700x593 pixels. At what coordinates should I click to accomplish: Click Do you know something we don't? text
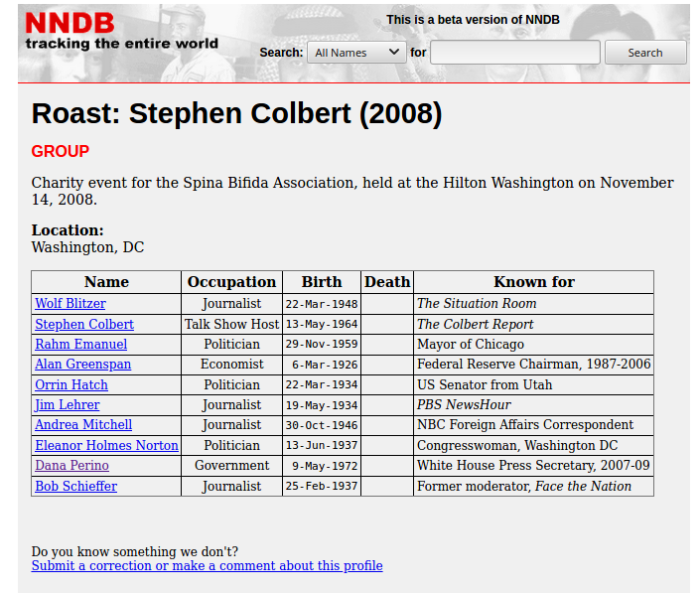coord(135,552)
